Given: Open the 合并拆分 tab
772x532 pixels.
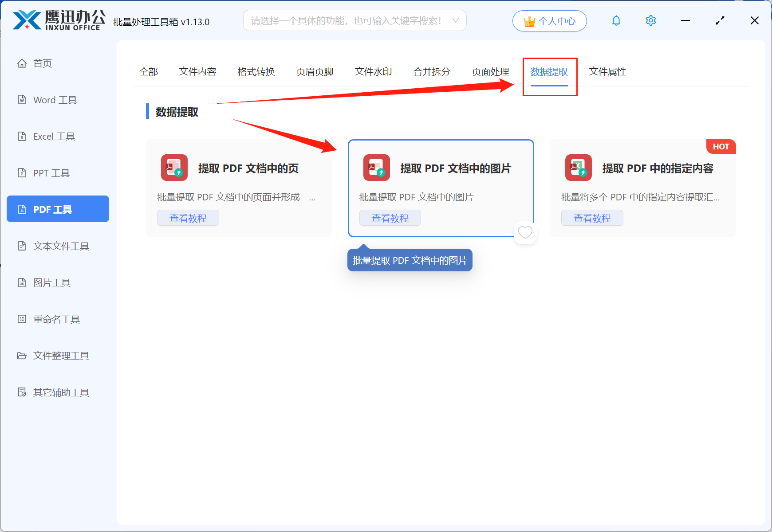Looking at the screenshot, I should coord(431,72).
